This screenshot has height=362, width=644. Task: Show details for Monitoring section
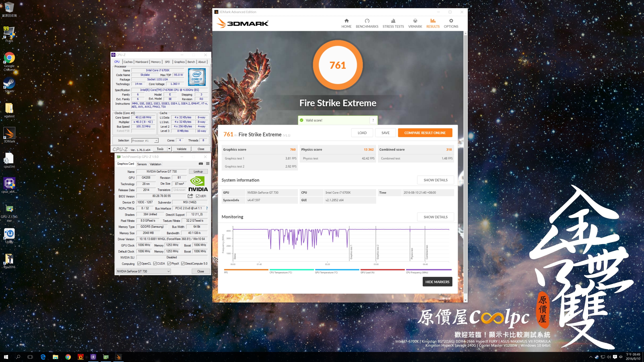436,217
